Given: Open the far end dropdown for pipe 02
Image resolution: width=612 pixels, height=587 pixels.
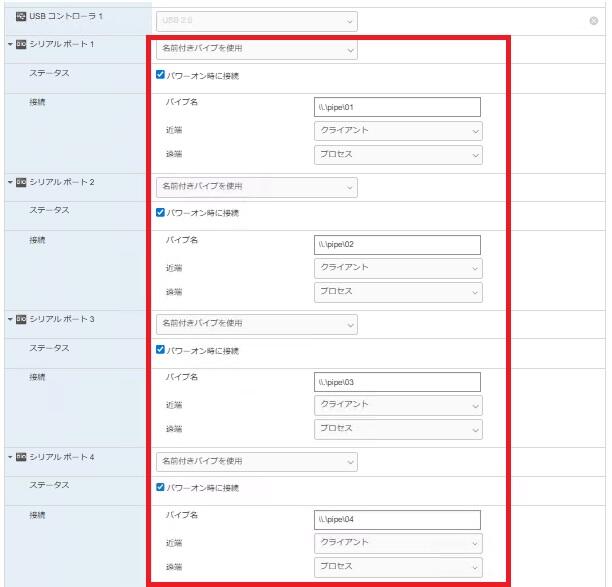Looking at the screenshot, I should click(397, 292).
